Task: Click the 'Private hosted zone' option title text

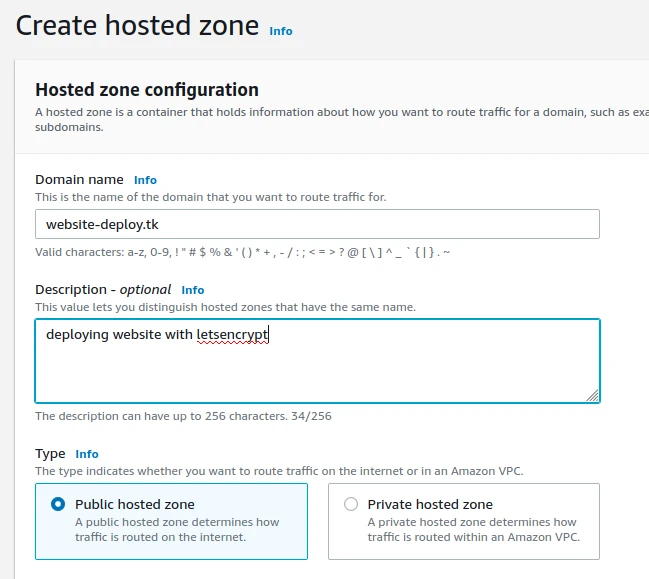Action: pyautogui.click(x=430, y=505)
